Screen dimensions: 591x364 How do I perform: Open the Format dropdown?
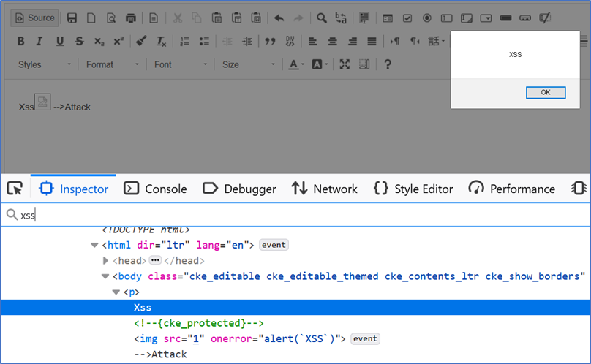tap(112, 65)
